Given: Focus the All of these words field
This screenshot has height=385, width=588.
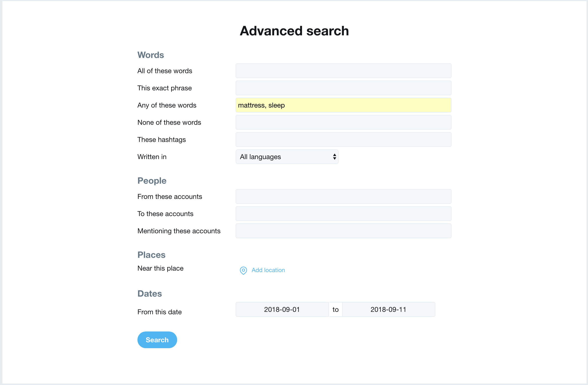Looking at the screenshot, I should click(343, 71).
